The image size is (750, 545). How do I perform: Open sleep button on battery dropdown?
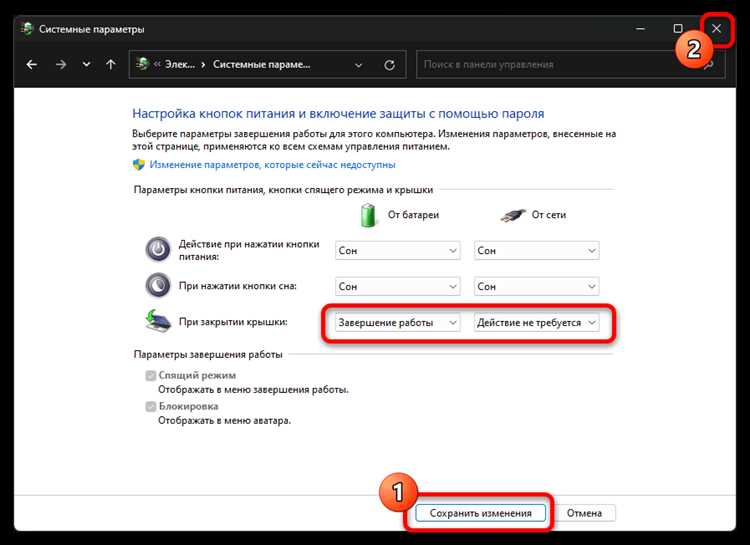397,287
